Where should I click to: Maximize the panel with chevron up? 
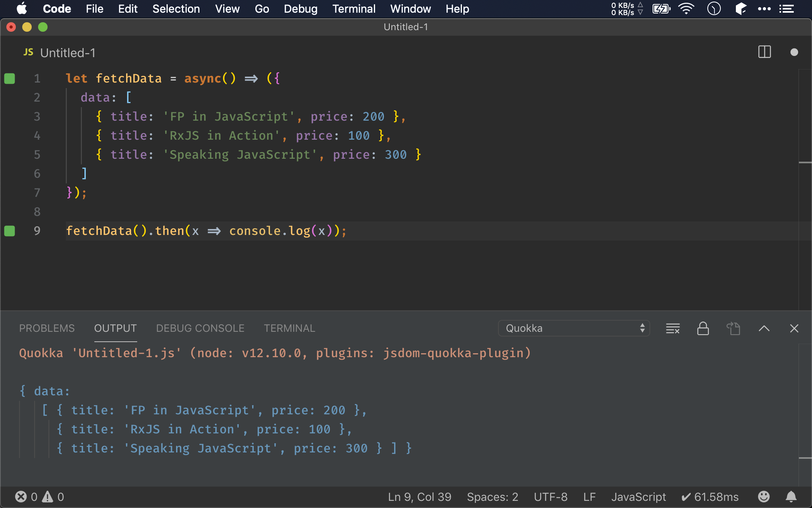tap(764, 329)
